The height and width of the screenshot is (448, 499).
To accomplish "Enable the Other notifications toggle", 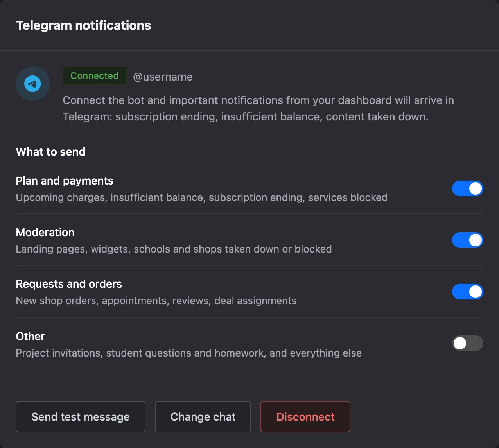I will [468, 343].
